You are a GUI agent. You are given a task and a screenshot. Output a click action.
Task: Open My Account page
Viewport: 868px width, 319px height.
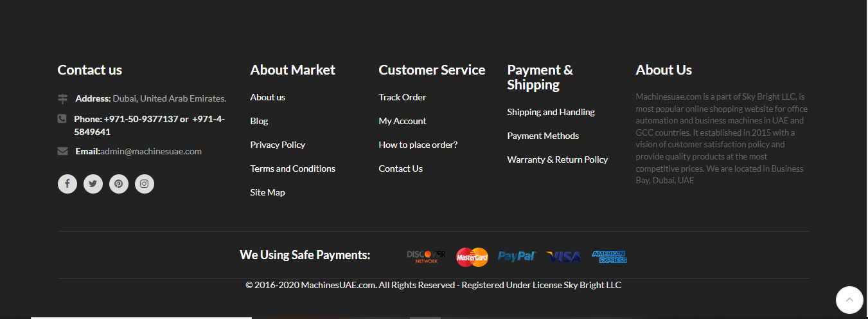click(402, 121)
